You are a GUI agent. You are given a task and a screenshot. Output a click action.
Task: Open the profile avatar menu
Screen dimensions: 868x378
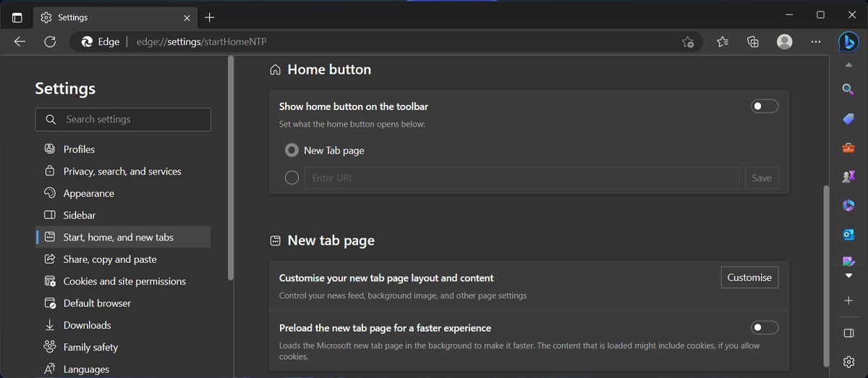[x=784, y=42]
